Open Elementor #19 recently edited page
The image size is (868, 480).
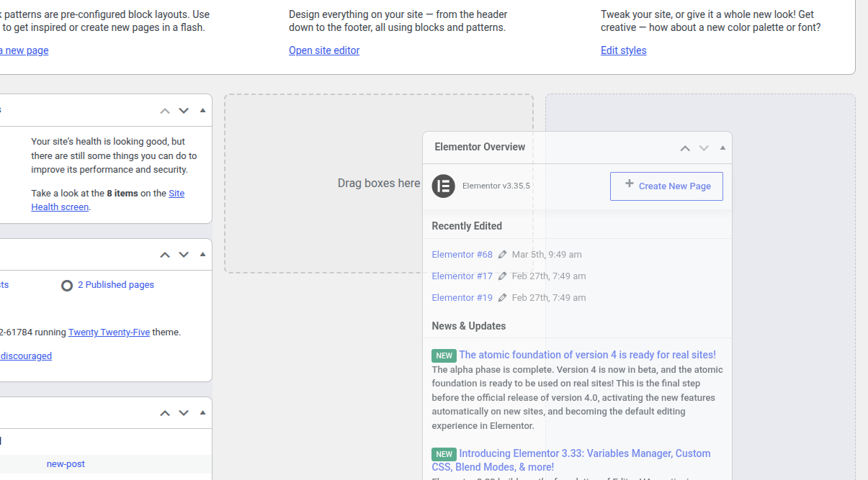(462, 298)
